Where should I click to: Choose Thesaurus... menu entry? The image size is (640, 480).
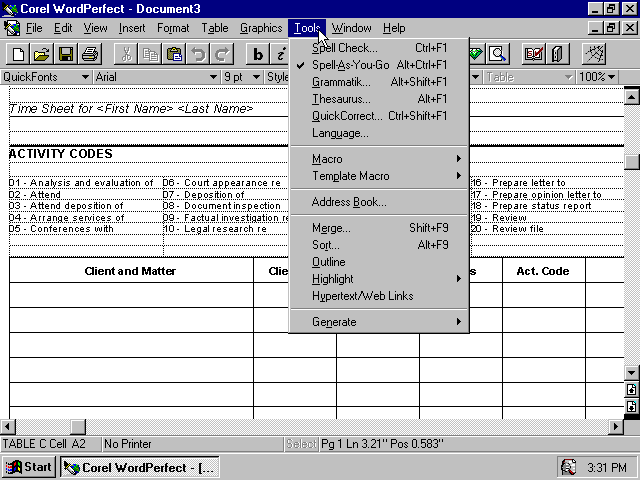tap(379, 99)
